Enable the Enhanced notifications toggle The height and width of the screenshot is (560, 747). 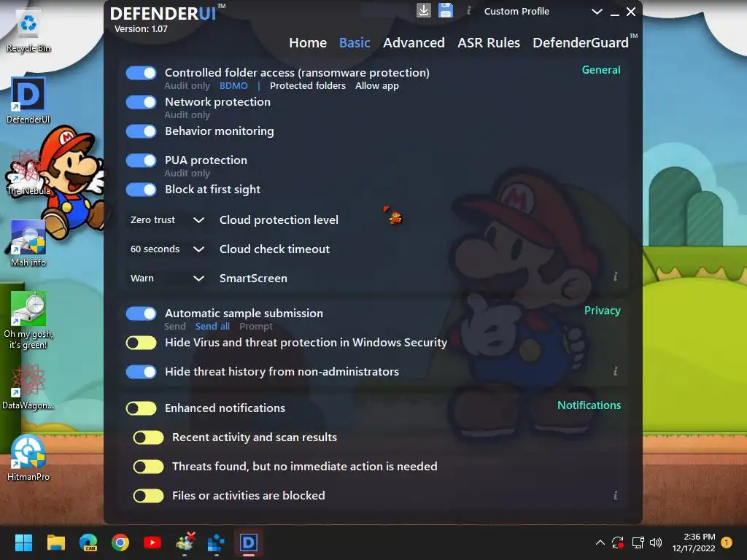point(141,408)
